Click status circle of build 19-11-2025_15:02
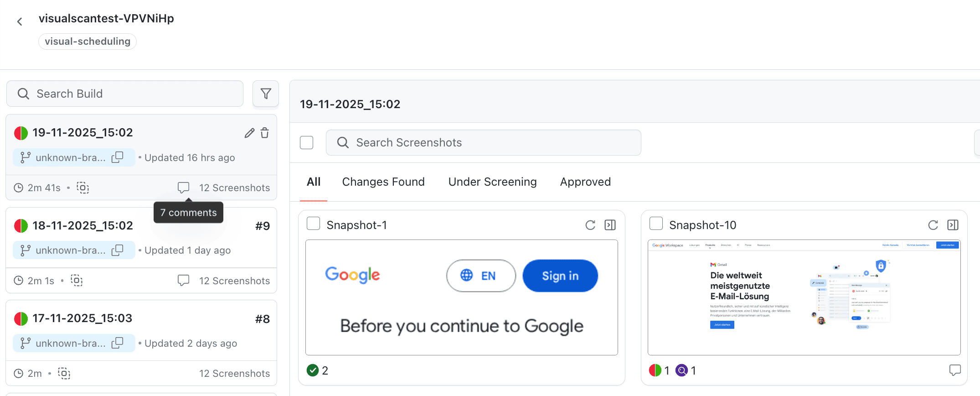This screenshot has height=396, width=980. click(21, 133)
